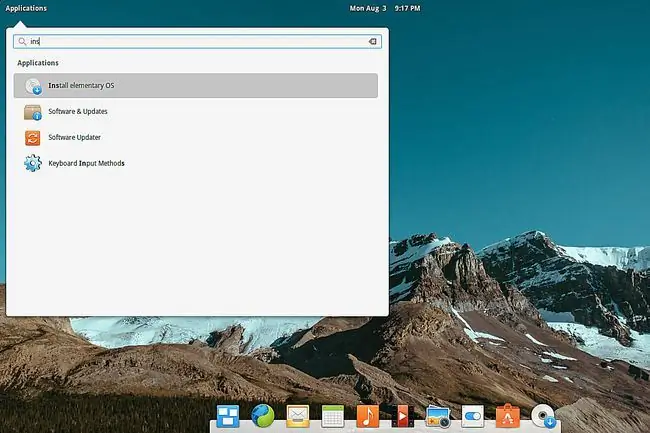Click the orange Software Updater icon
650x433 pixels.
[x=33, y=138]
